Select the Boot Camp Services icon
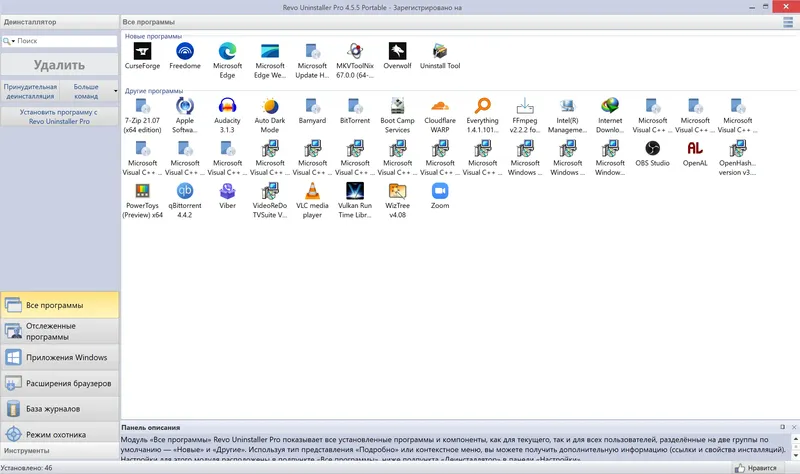 pos(397,106)
